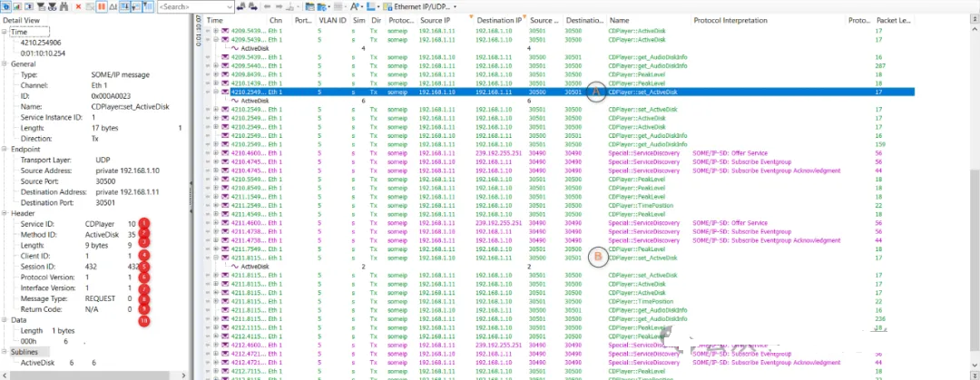The height and width of the screenshot is (380, 980).
Task: Collapse the General node in Detail View
Action: [5, 63]
